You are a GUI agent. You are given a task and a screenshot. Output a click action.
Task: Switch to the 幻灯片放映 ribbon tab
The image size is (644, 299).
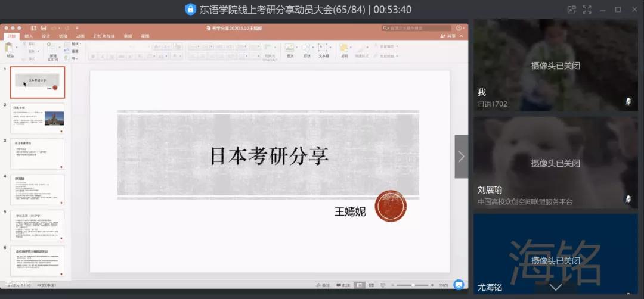(x=103, y=36)
